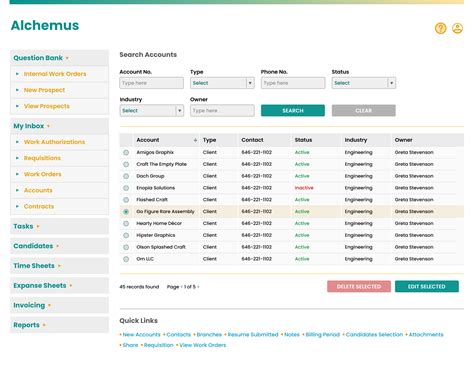
Task: Expand the Reports section
Action: 59,325
